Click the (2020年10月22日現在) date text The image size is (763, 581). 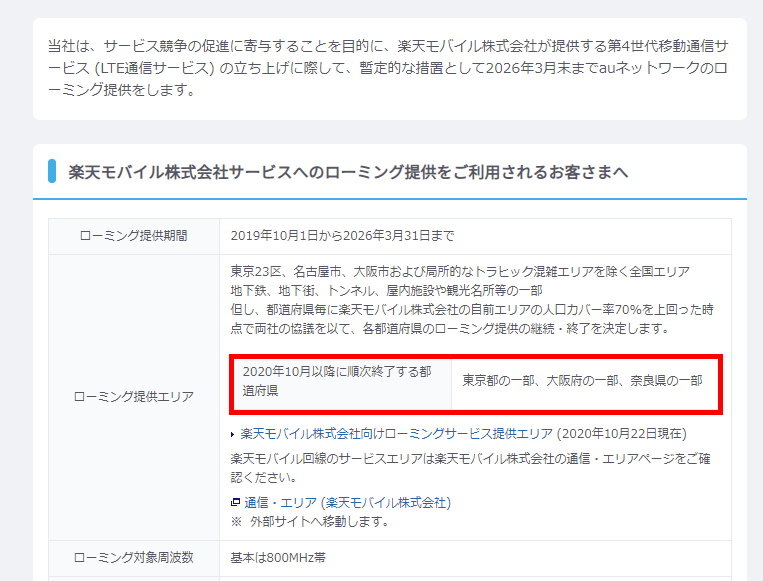[621, 434]
